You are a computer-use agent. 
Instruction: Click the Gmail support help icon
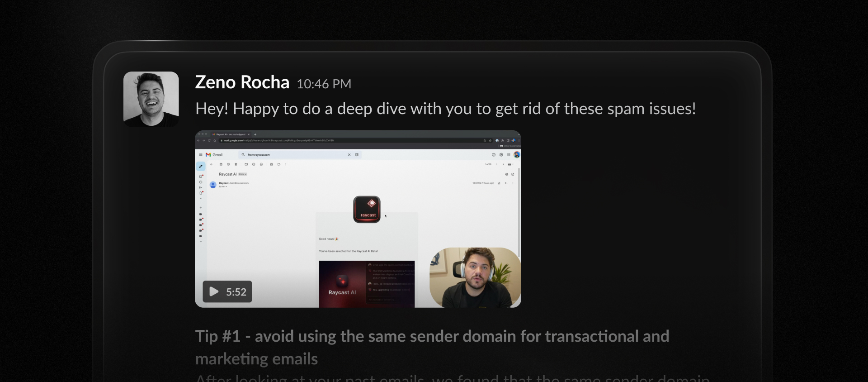click(x=493, y=155)
